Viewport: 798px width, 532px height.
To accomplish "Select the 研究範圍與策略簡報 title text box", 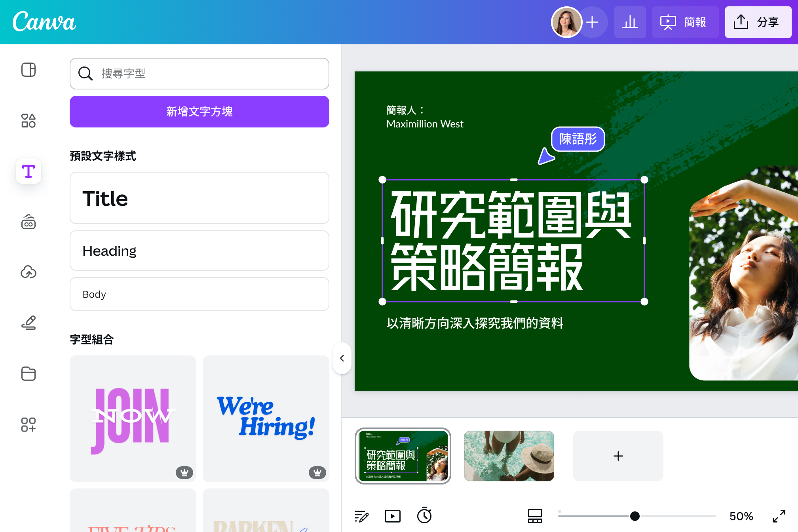I will [513, 241].
